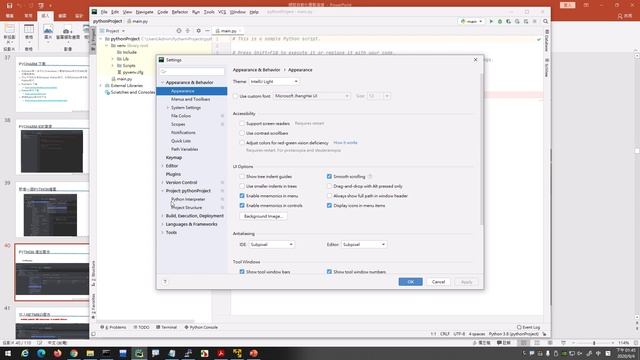Screen dimensions: 640x360
Task: Collapse Appearance & Behavior settings group
Action: tap(162, 82)
